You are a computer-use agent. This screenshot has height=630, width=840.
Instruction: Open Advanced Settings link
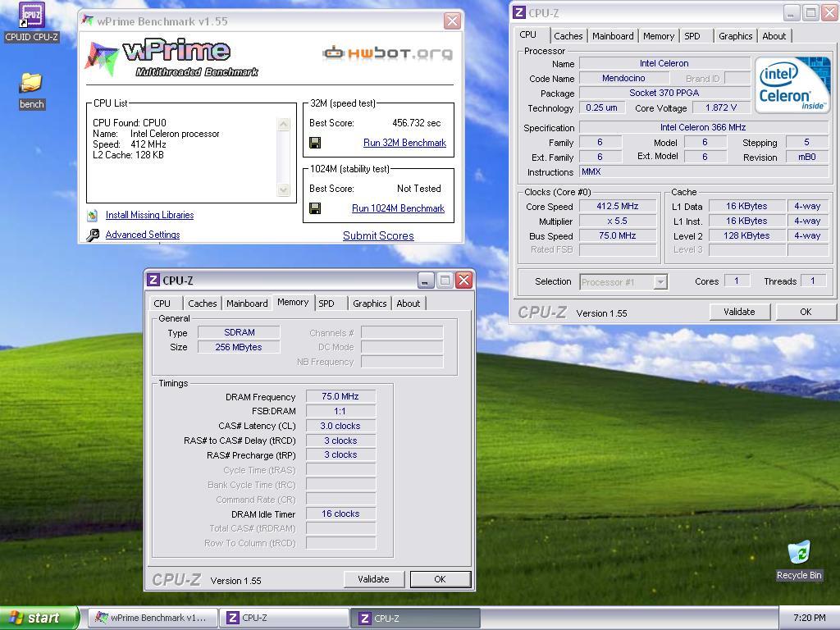pyautogui.click(x=143, y=235)
